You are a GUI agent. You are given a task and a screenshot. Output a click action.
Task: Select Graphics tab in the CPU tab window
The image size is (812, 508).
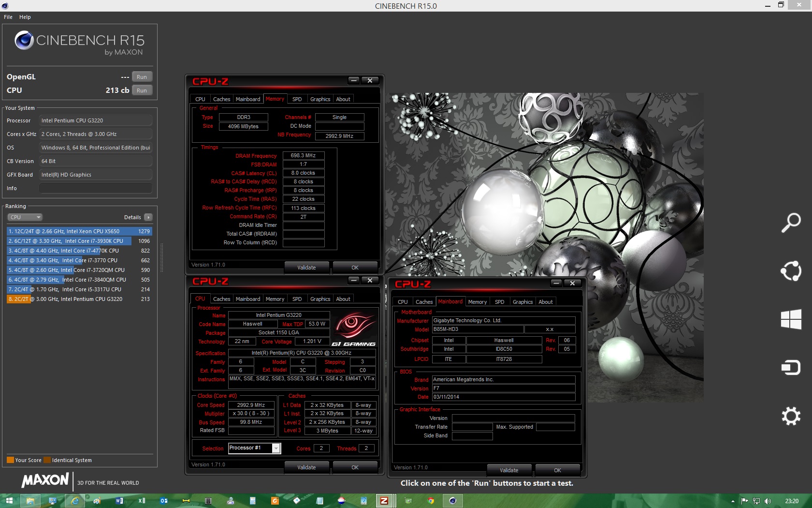(x=320, y=299)
